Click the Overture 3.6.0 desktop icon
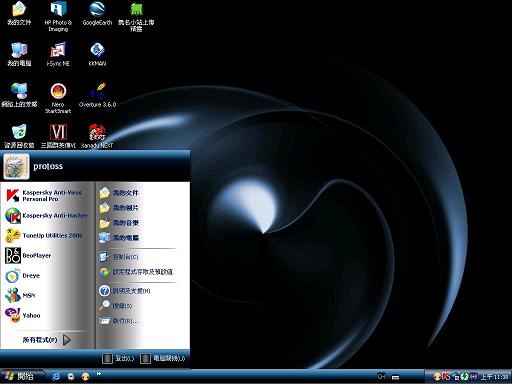 97,95
